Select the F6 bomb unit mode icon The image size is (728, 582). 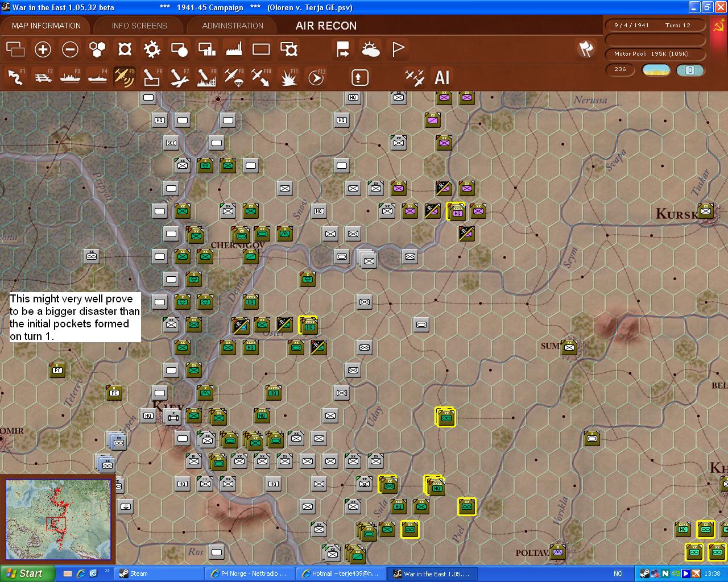pyautogui.click(x=152, y=77)
